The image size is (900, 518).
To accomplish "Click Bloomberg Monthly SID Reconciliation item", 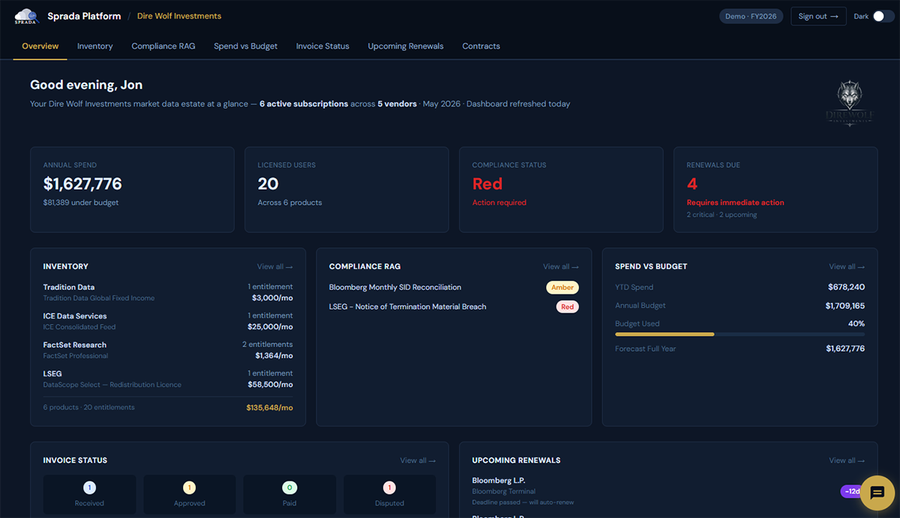I will (395, 287).
